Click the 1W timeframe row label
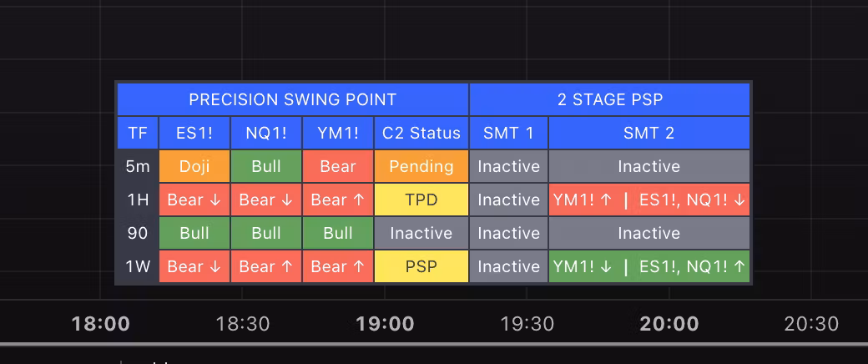 pos(137,266)
